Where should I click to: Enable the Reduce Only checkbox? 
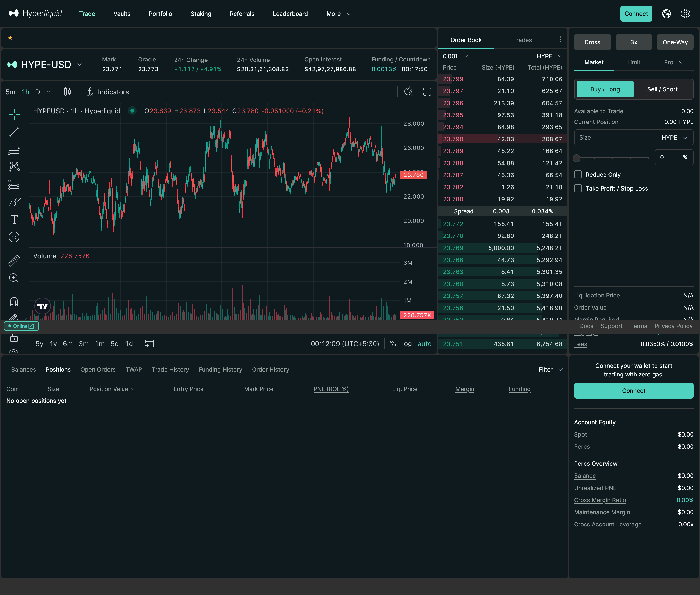pyautogui.click(x=578, y=174)
